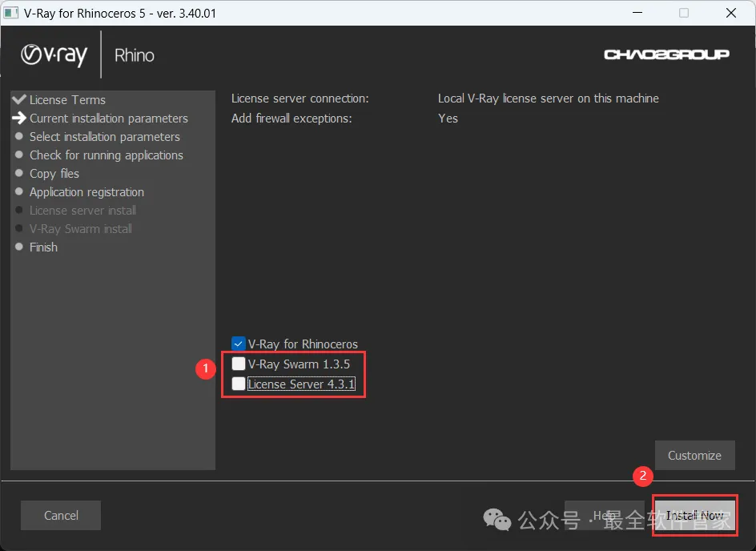Viewport: 756px width, 551px height.
Task: Click the Chaos Group logo
Action: pyautogui.click(x=666, y=54)
